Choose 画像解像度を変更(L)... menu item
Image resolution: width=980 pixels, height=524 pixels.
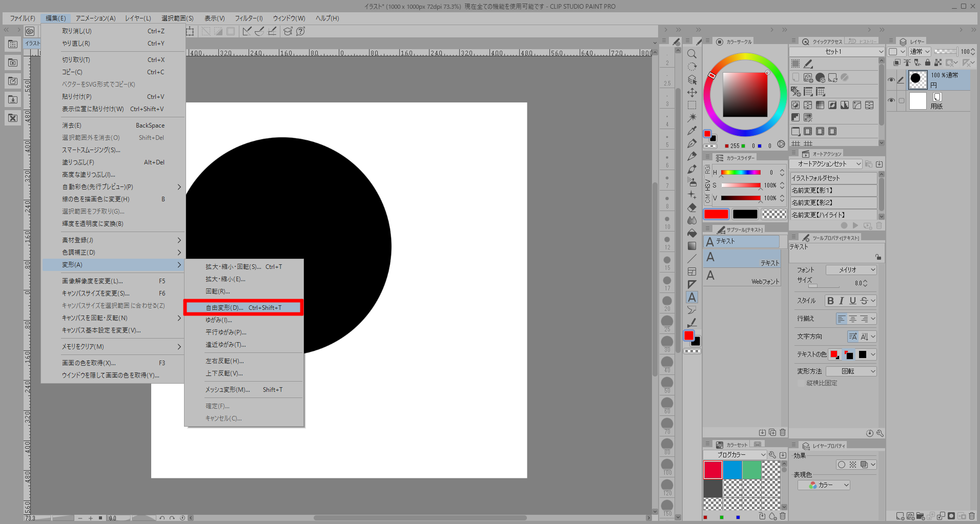pyautogui.click(x=113, y=281)
